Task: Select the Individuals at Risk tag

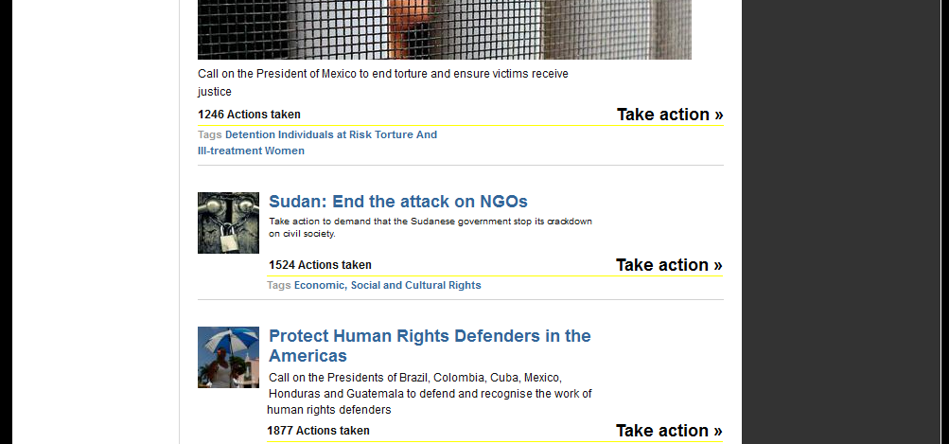Action: pyautogui.click(x=324, y=134)
